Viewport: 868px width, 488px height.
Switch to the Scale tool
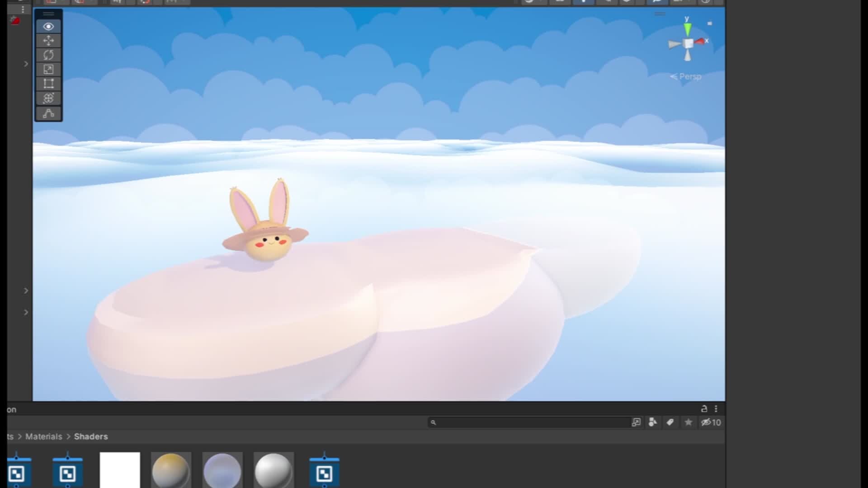pyautogui.click(x=48, y=69)
